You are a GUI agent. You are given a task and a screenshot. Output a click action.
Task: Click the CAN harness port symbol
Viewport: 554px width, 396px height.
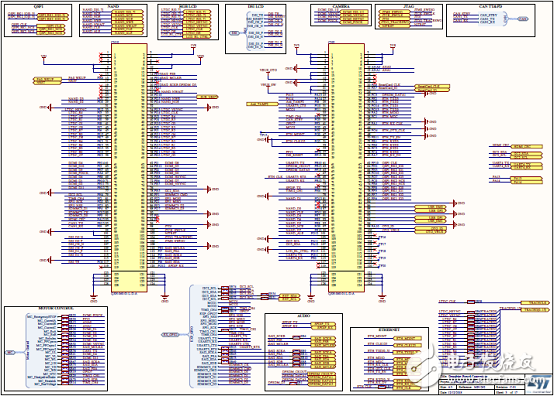point(523,19)
